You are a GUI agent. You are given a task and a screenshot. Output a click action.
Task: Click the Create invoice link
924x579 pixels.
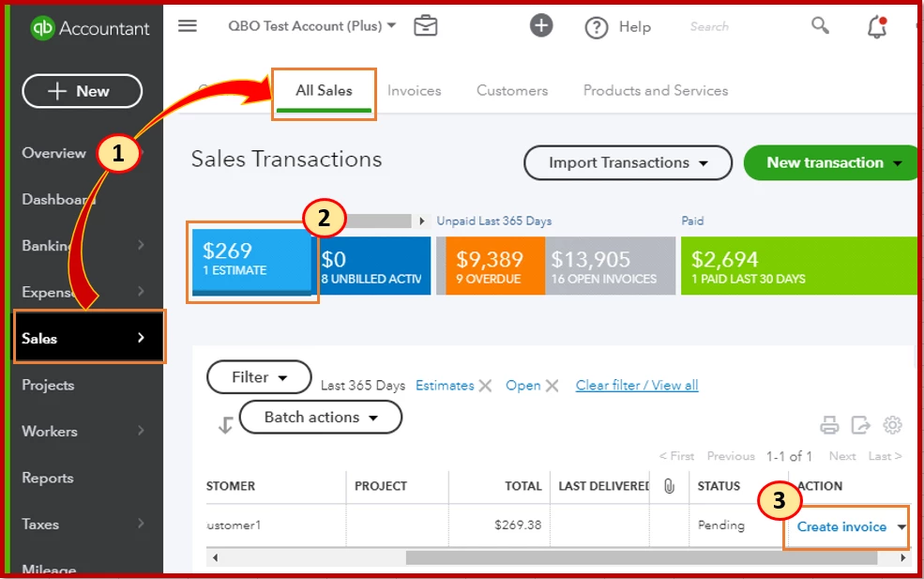(841, 526)
